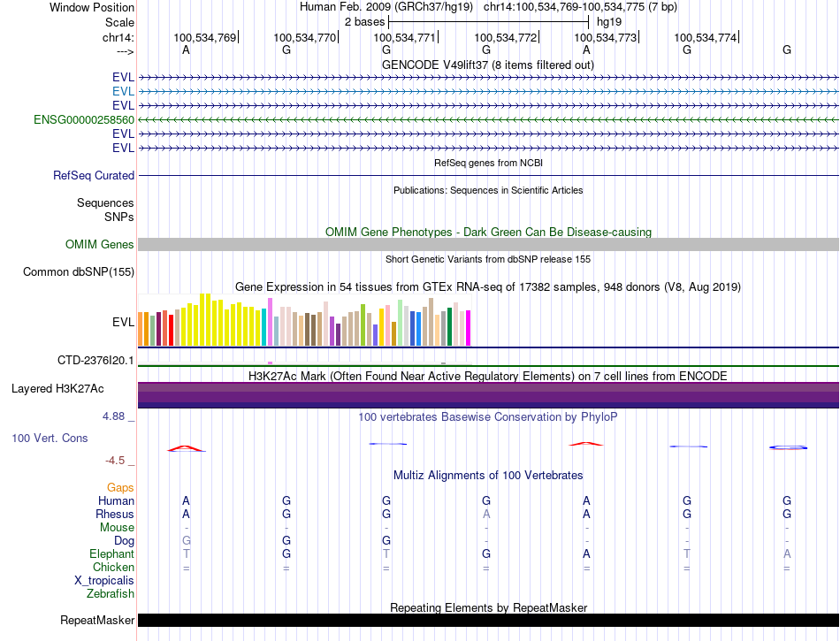Click the magenta bar ending GTEx chart
The width and height of the screenshot is (840, 641).
[468, 328]
